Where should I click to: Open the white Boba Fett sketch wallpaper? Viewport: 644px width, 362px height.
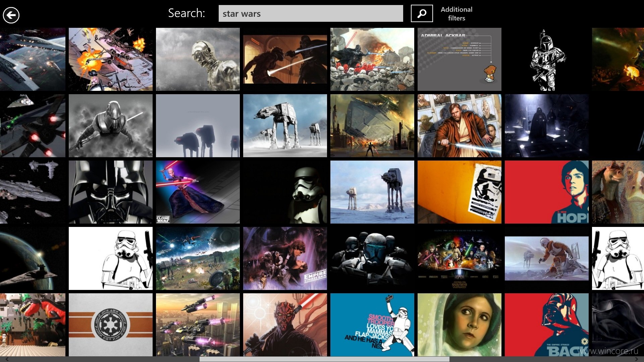[546, 59]
